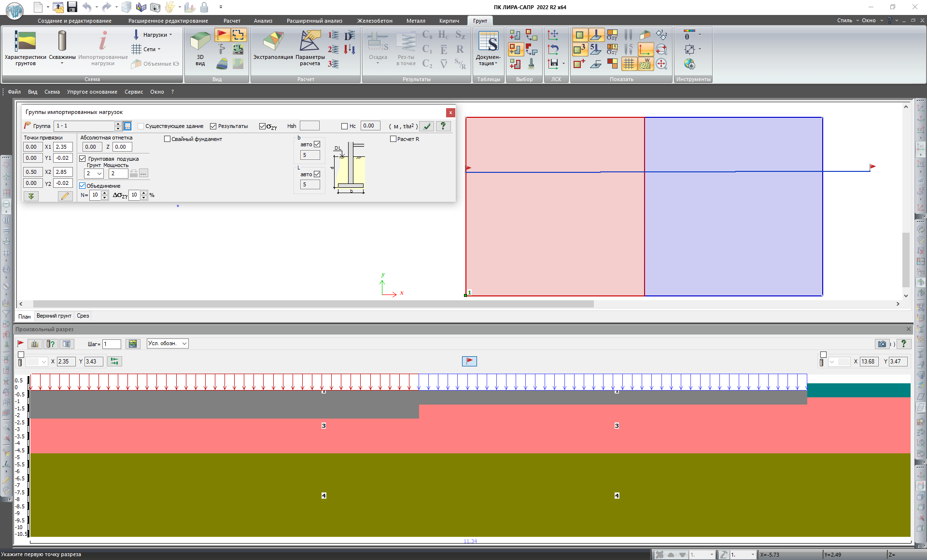Switch to Верхний грунт view tab
The width and height of the screenshot is (927, 560).
(x=54, y=316)
